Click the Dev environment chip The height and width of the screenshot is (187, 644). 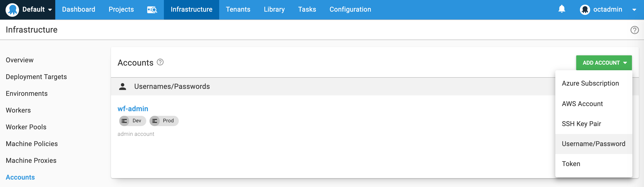133,121
